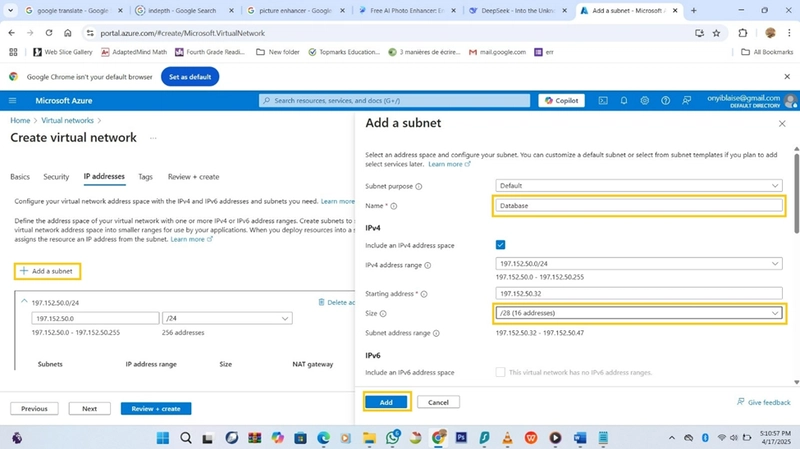This screenshot has width=800, height=449.
Task: Go to Review + create tab
Action: pyautogui.click(x=193, y=177)
